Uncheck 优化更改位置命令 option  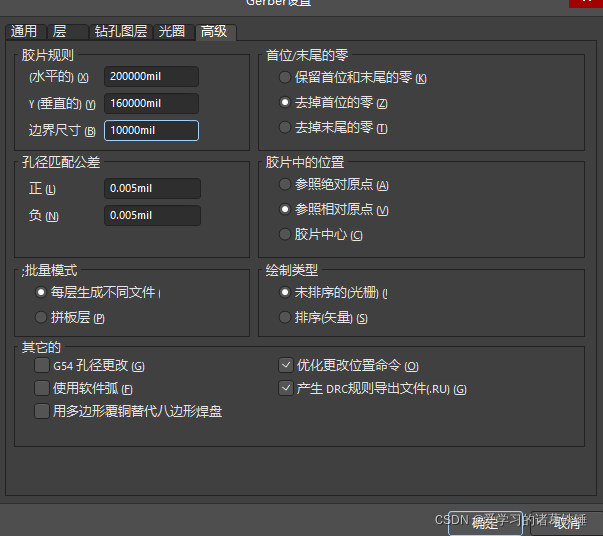(286, 366)
